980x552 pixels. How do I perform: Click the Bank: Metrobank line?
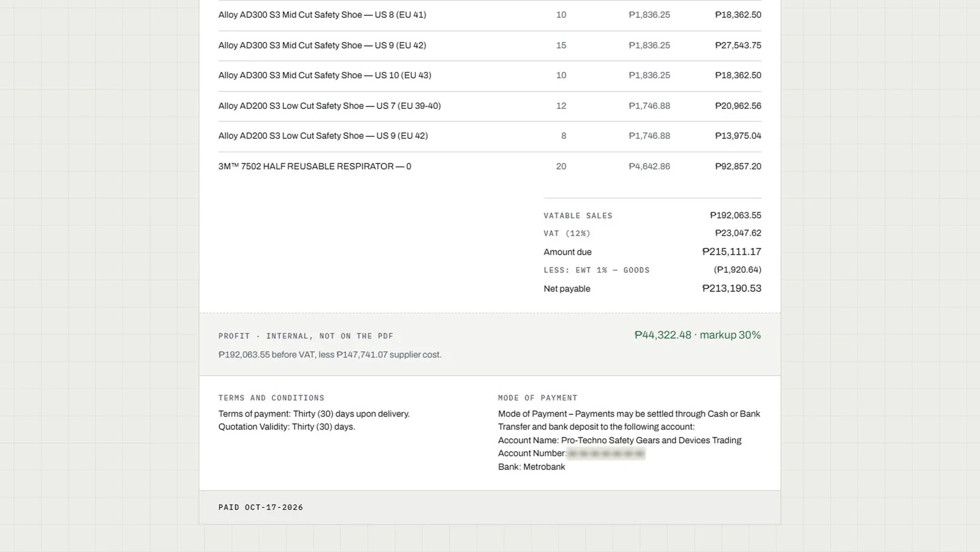point(532,467)
